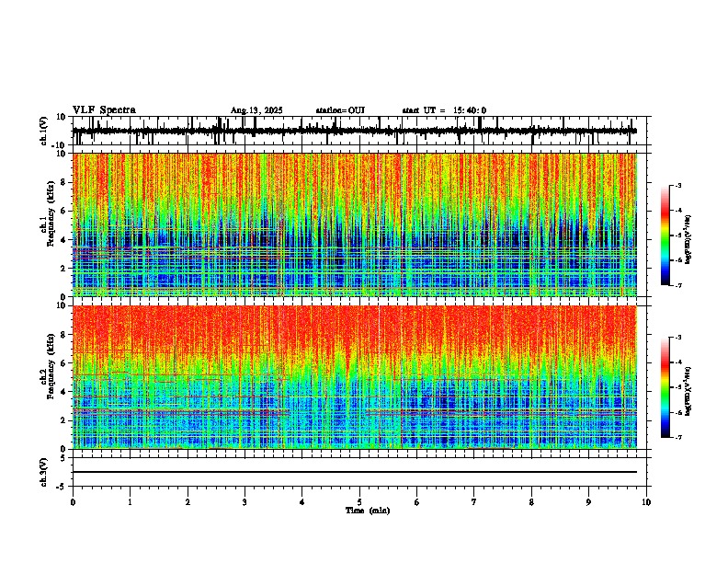The width and height of the screenshot is (728, 563).
Task: Click the "-7" tick on ch.2 color bar
Action: [x=678, y=437]
